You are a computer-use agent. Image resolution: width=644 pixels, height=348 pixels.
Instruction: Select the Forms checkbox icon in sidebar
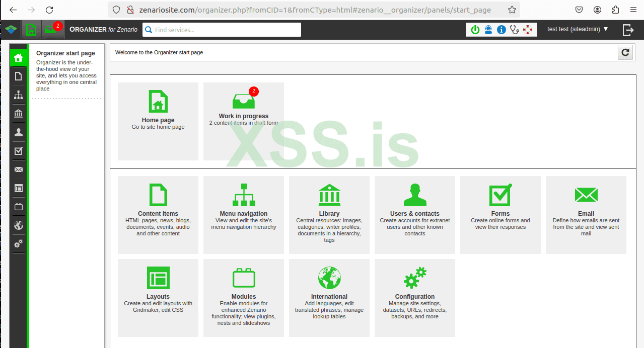pos(19,151)
